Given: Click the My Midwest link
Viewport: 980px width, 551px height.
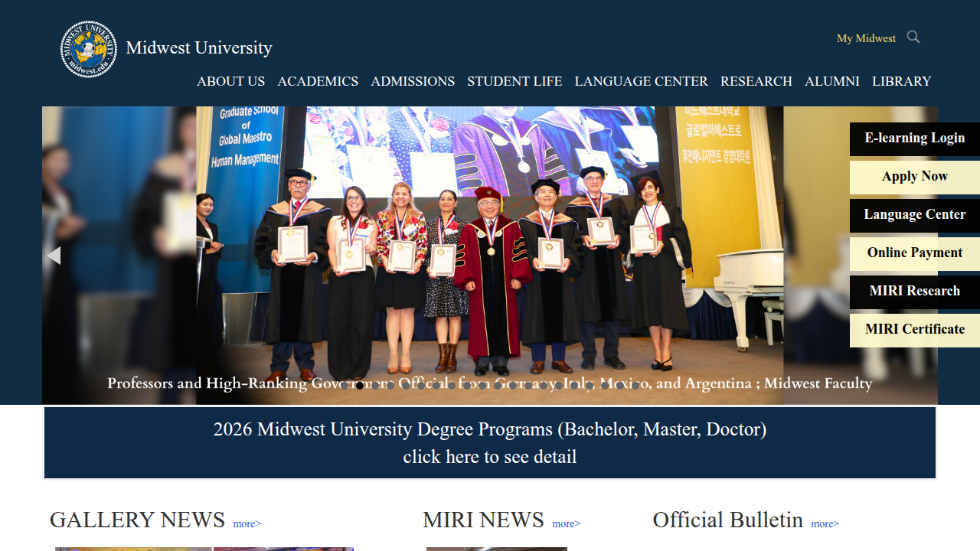Looking at the screenshot, I should pos(866,38).
